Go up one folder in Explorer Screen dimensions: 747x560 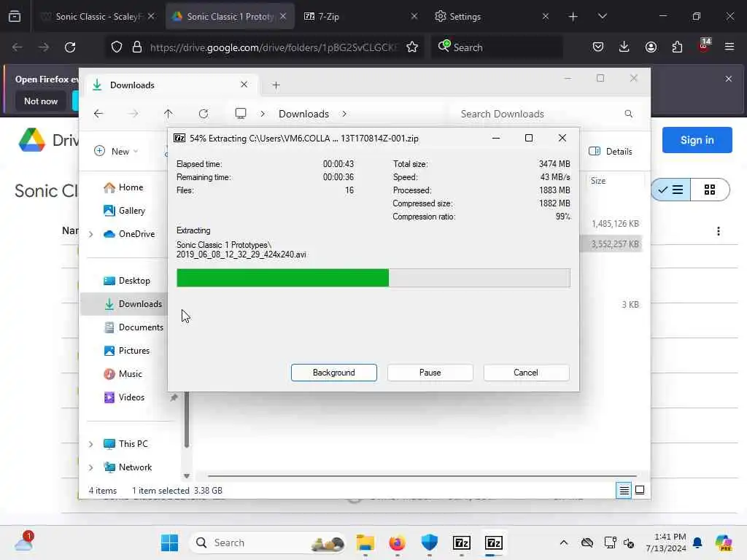point(168,114)
